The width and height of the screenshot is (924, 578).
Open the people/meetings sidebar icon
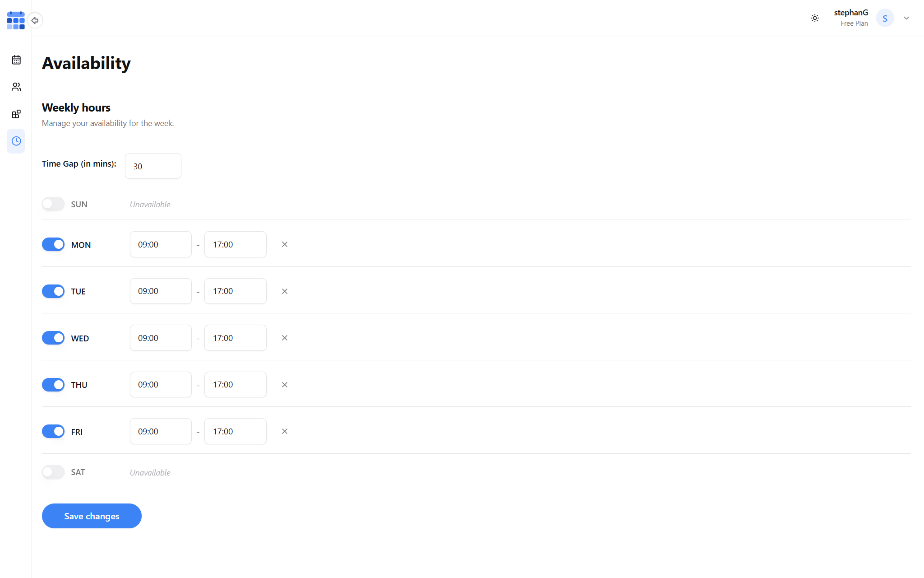point(16,87)
